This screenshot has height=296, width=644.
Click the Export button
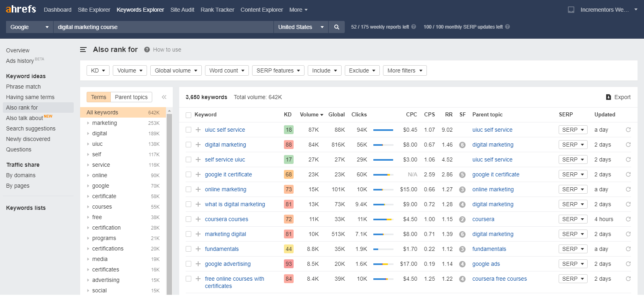pyautogui.click(x=618, y=97)
